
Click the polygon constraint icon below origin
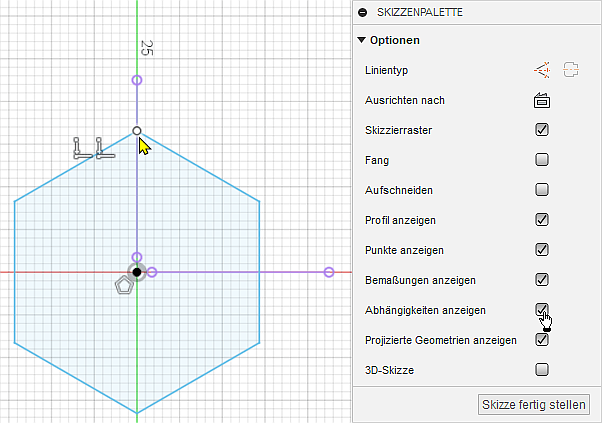[124, 286]
